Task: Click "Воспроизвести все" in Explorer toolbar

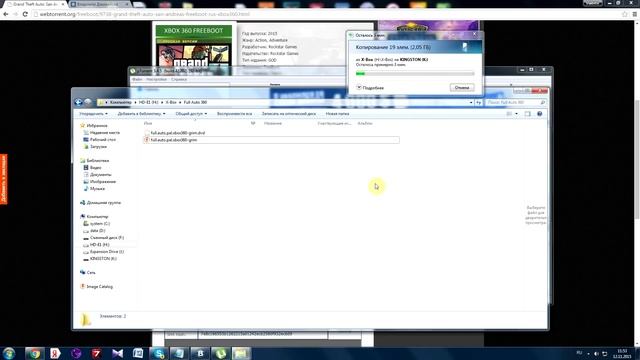Action: (x=234, y=114)
